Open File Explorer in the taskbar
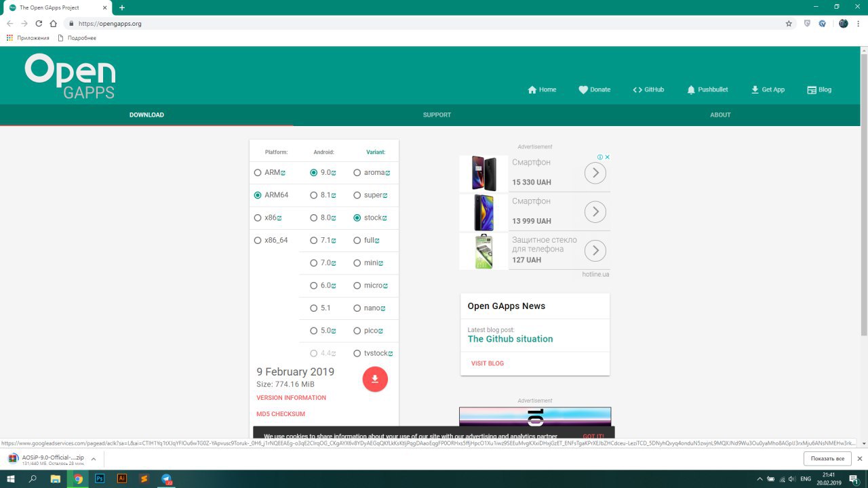Image resolution: width=868 pixels, height=488 pixels. pos(56,479)
